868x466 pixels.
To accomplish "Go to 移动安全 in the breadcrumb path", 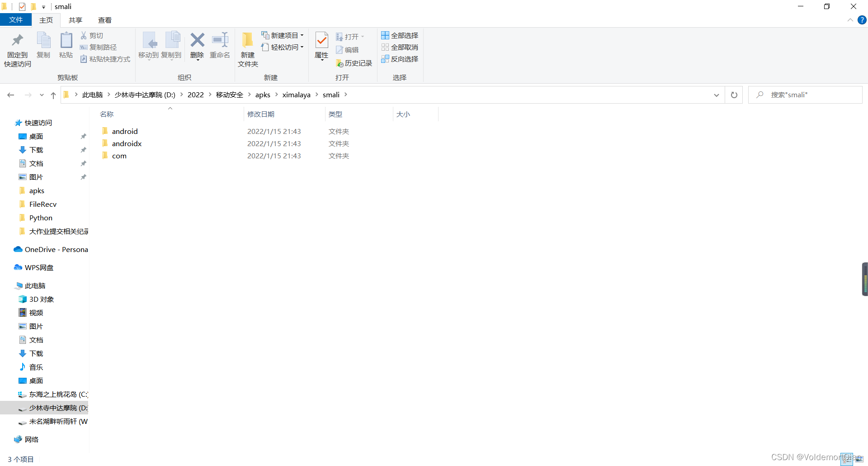I will (230, 95).
